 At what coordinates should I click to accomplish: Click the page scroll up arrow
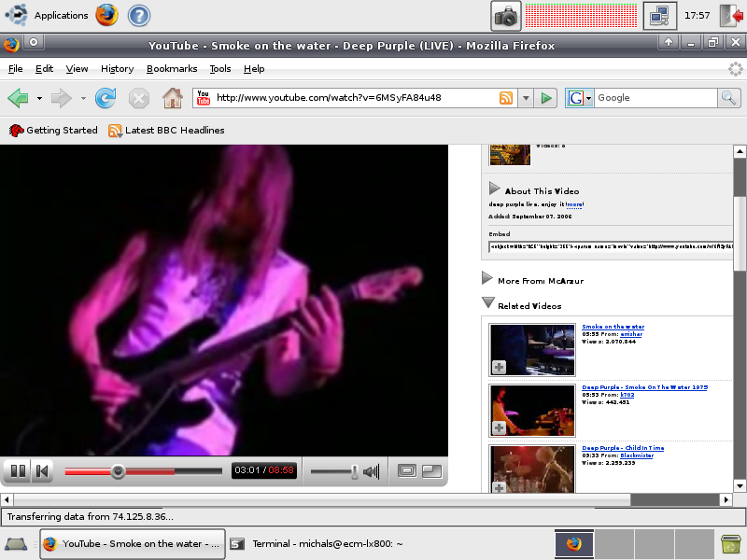pyautogui.click(x=740, y=152)
